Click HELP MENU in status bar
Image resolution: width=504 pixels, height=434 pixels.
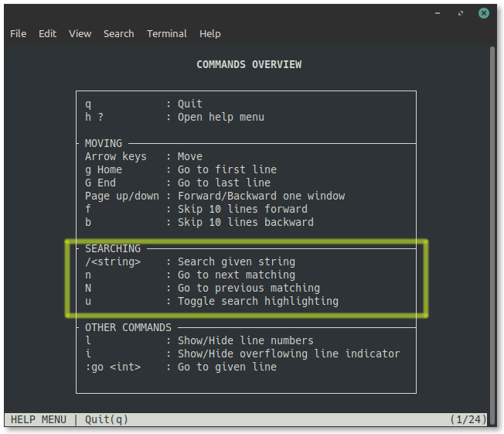click(x=39, y=419)
